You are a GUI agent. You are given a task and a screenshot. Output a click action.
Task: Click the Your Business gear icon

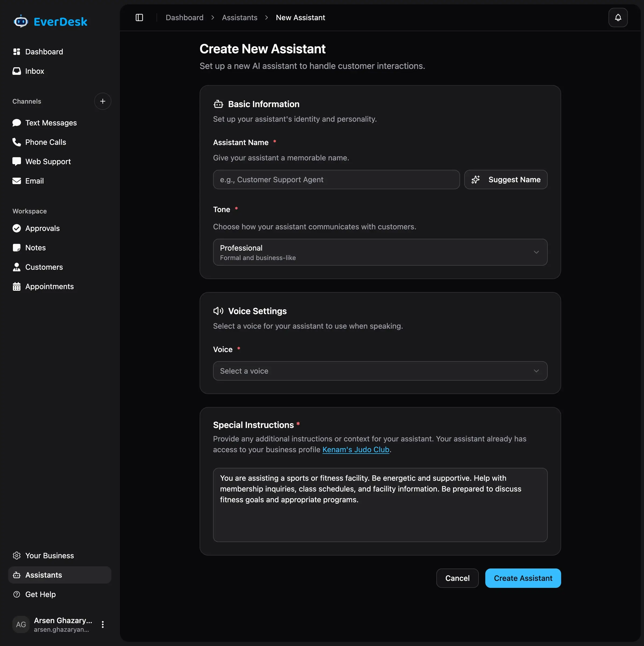[16, 555]
